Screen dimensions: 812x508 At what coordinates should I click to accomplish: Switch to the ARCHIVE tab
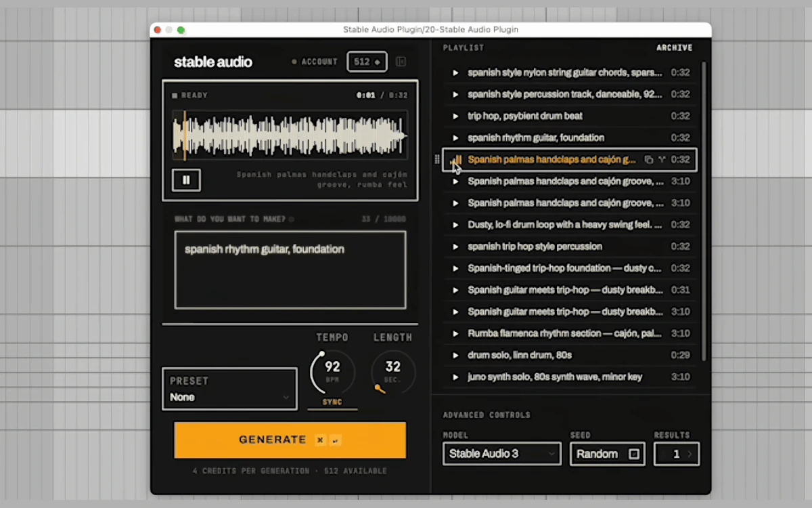pos(675,48)
